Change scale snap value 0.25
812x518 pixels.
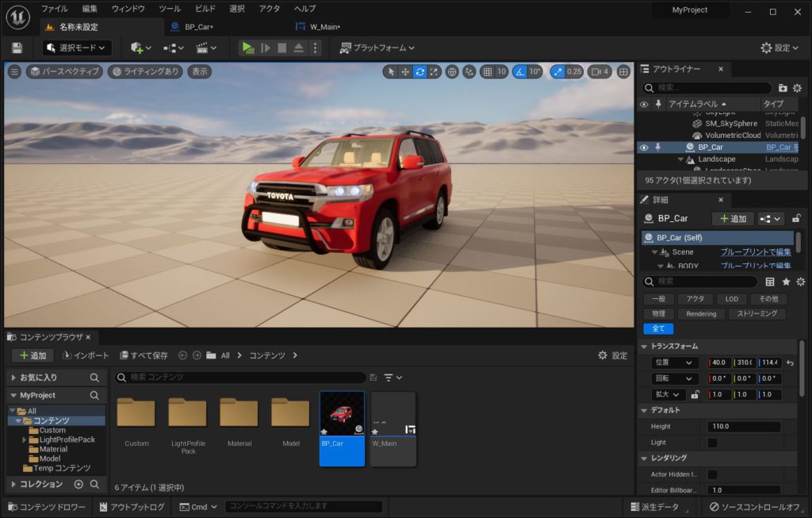574,72
